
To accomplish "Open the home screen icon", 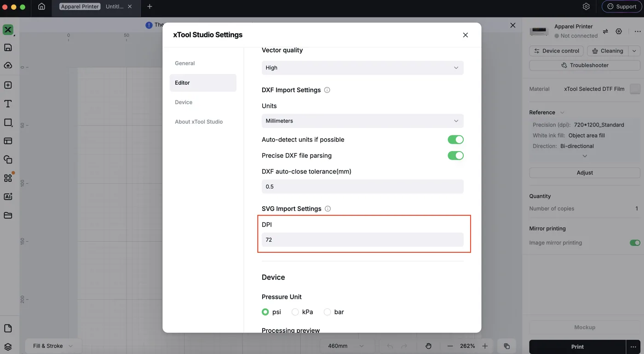I will pyautogui.click(x=41, y=6).
